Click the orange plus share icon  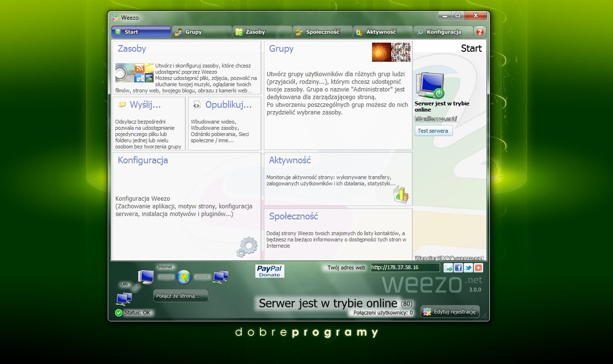click(x=478, y=268)
